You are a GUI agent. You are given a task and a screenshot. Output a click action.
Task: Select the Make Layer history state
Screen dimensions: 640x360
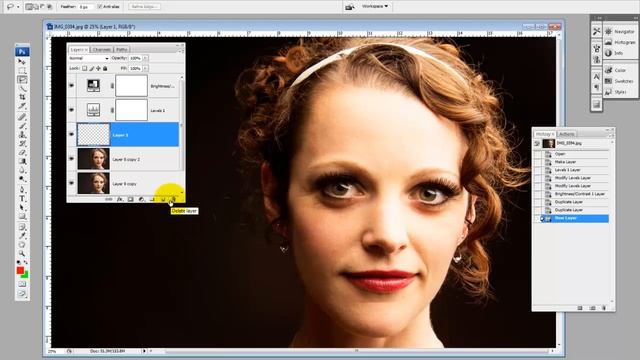576,162
